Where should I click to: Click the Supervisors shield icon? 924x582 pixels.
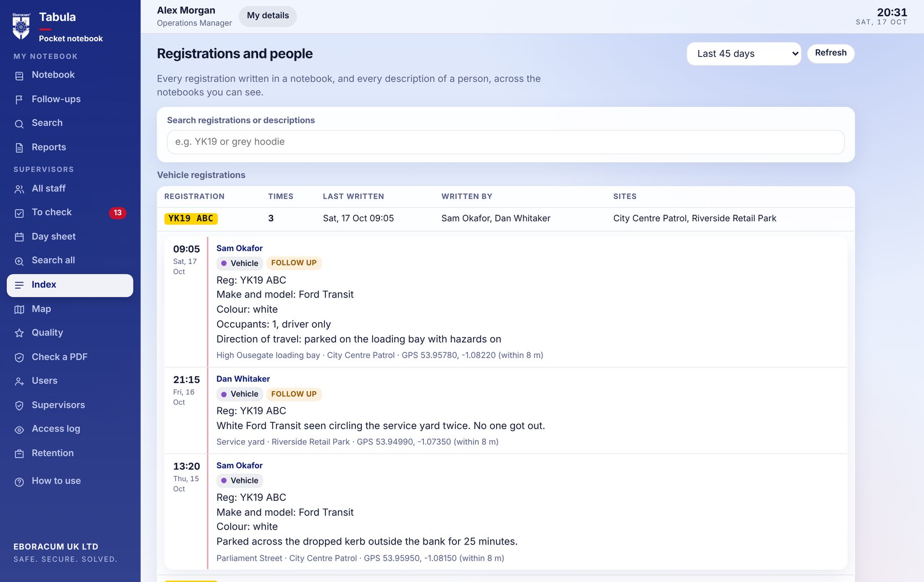pyautogui.click(x=20, y=406)
